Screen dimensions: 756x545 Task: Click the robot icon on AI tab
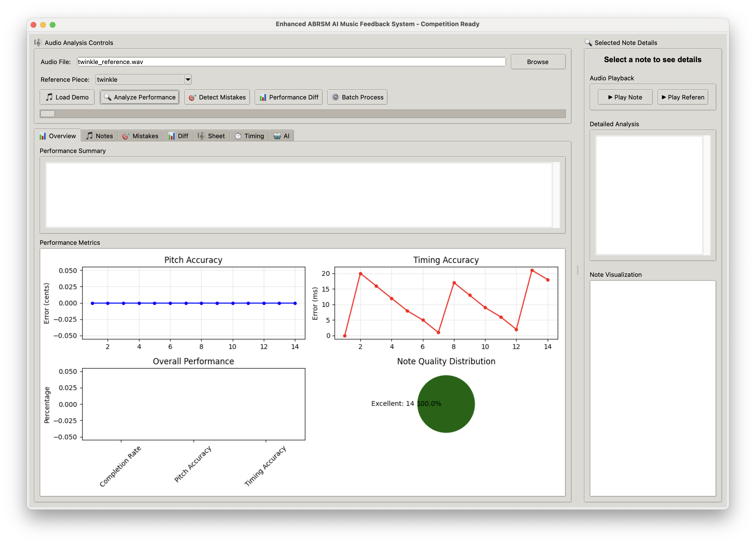click(x=277, y=136)
